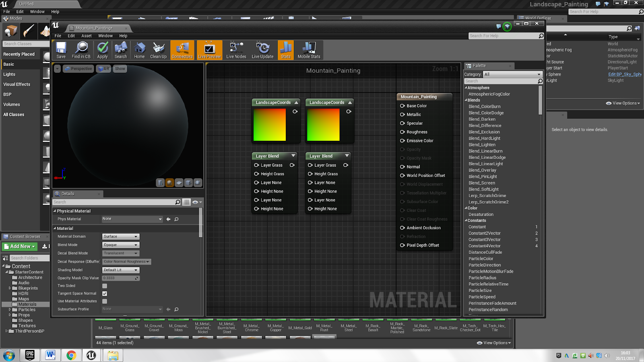Click the Lit view mode button
Viewport: 644px width, 362px height.
[x=104, y=69]
